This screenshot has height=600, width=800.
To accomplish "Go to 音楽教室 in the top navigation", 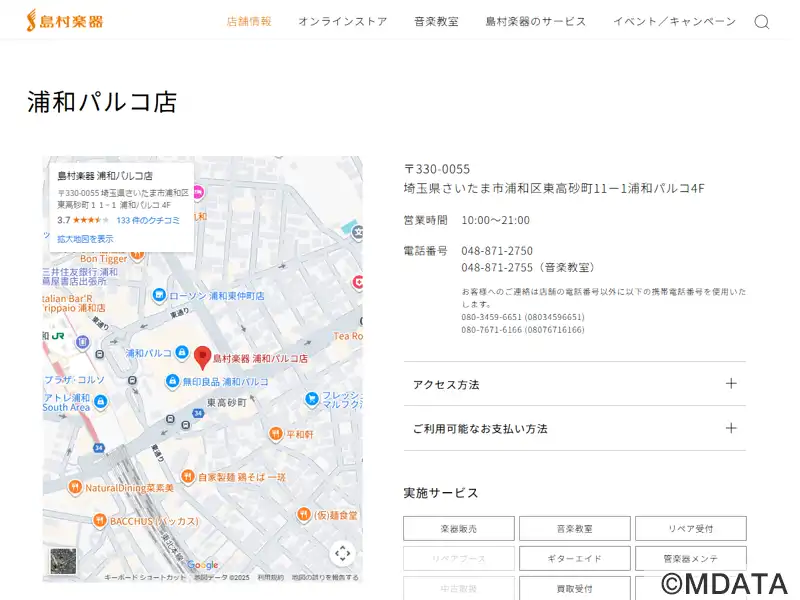I will (x=436, y=22).
